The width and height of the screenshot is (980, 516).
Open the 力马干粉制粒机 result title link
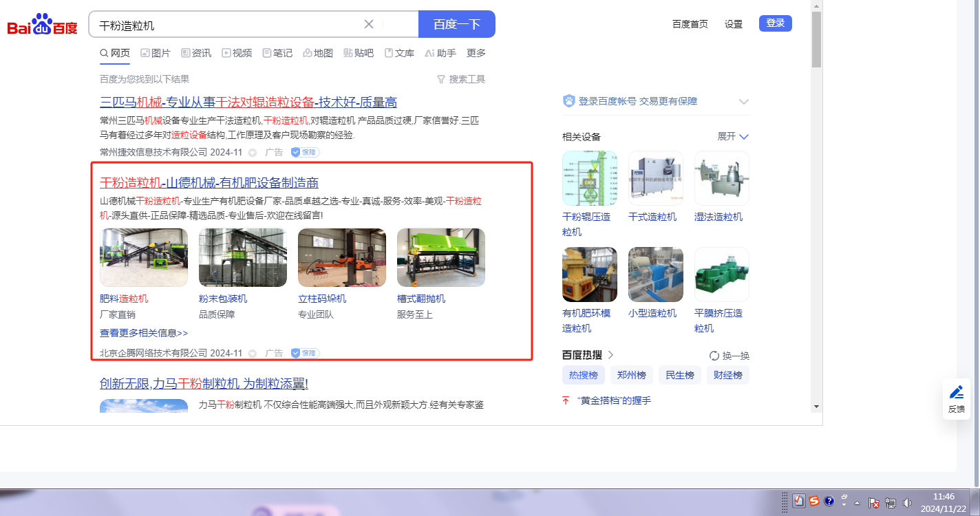click(x=204, y=383)
